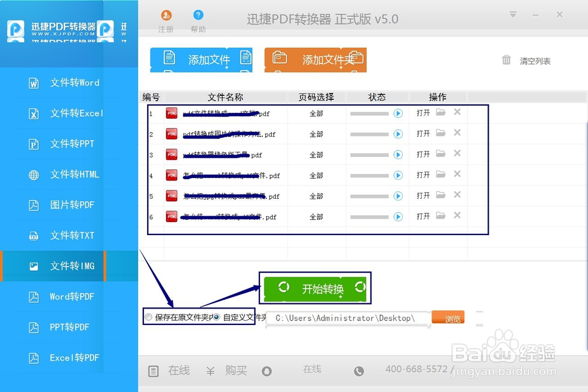Start conversion of row 4 file
This screenshot has height=392, width=588.
pyautogui.click(x=398, y=175)
